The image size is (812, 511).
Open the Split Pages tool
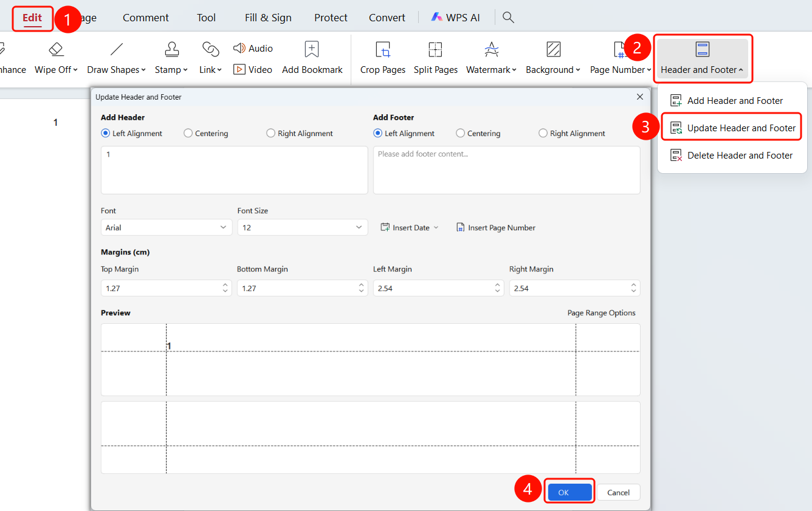pyautogui.click(x=436, y=58)
